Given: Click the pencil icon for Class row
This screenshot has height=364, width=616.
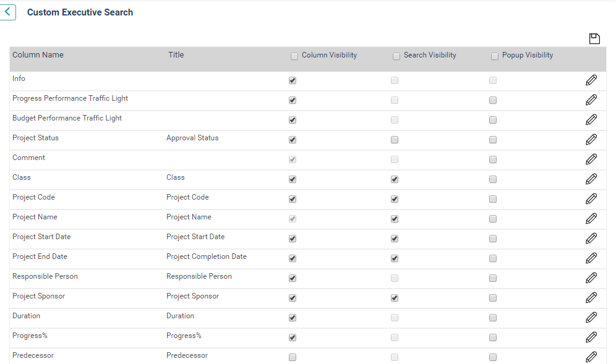Looking at the screenshot, I should pyautogui.click(x=591, y=179).
